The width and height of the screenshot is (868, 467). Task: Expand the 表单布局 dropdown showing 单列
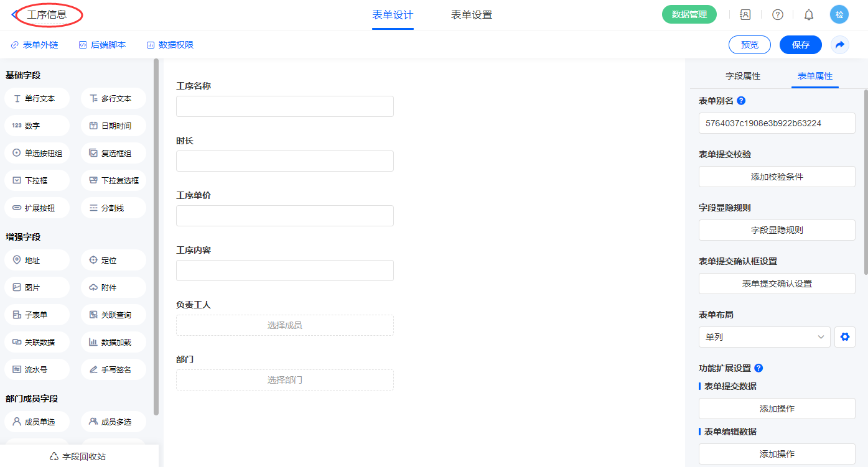coord(764,337)
